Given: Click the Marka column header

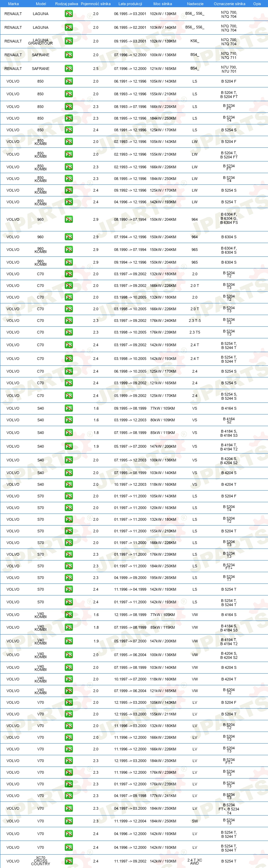Looking at the screenshot, I should [13, 4].
